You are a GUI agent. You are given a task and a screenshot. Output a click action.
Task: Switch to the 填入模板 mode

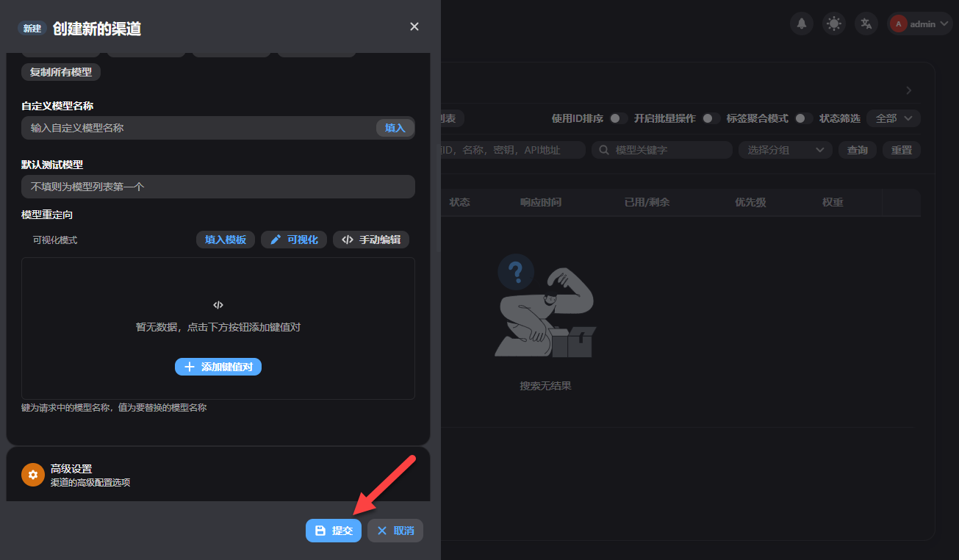pyautogui.click(x=225, y=239)
